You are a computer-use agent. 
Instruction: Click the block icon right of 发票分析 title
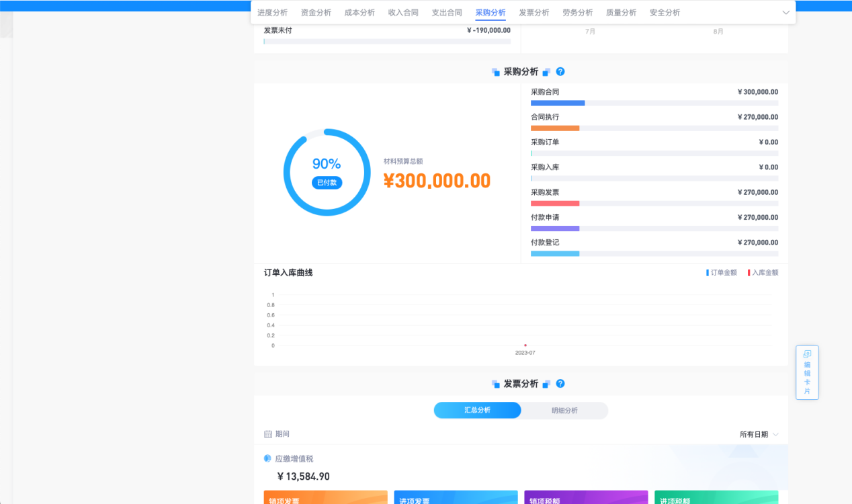tap(546, 383)
